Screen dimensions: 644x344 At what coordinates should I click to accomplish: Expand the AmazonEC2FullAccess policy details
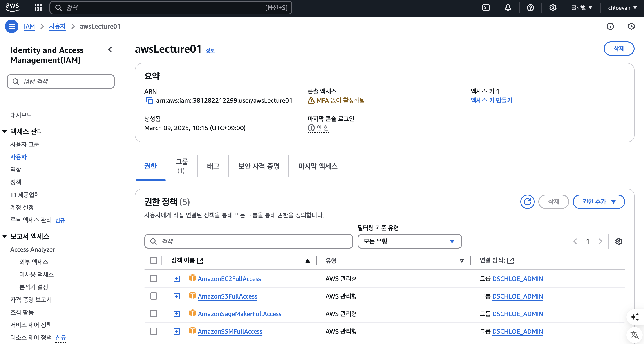click(x=177, y=278)
